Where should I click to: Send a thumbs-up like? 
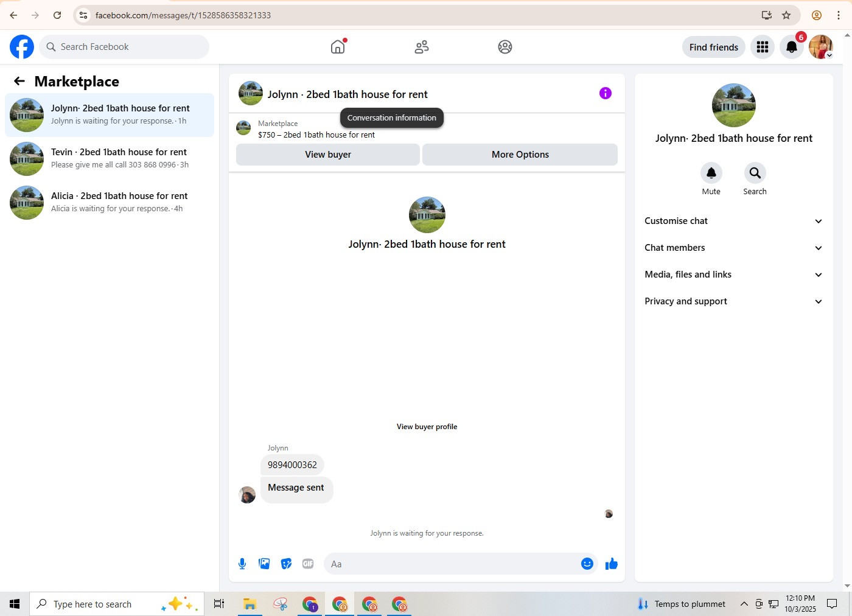point(612,564)
